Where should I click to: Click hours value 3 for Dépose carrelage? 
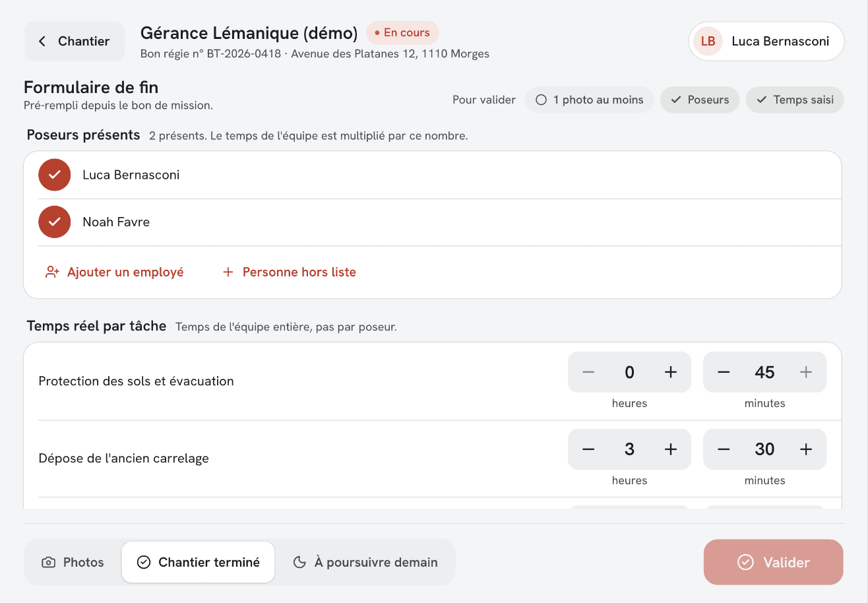[x=630, y=449]
